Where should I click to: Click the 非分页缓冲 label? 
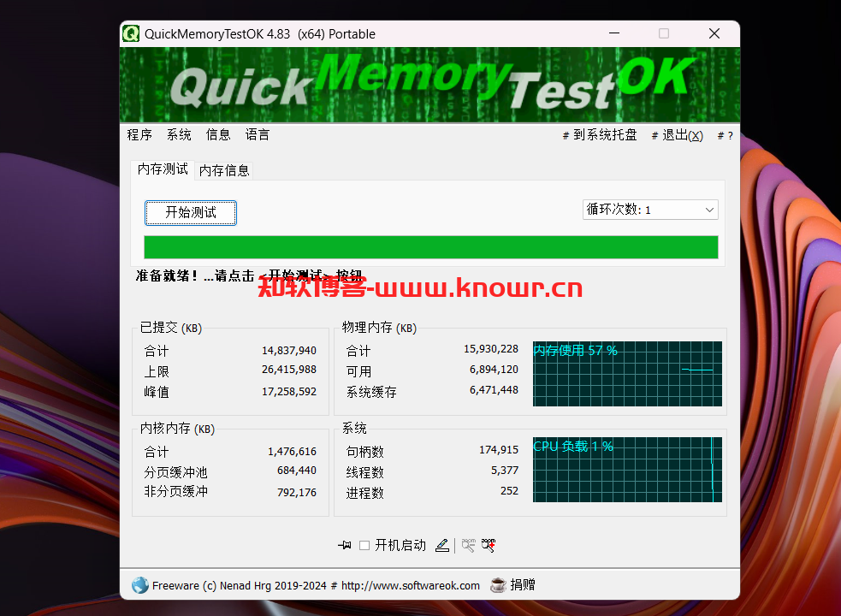click(x=175, y=491)
